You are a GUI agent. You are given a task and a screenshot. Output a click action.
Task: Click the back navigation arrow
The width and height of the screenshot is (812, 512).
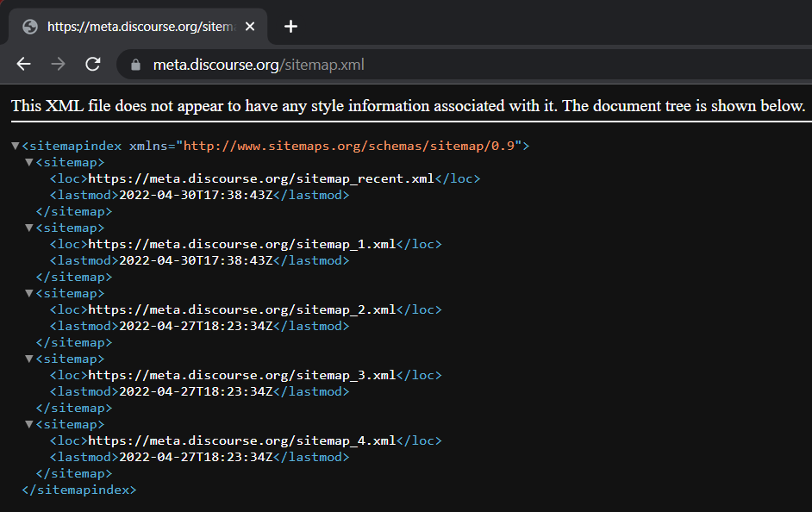[23, 64]
